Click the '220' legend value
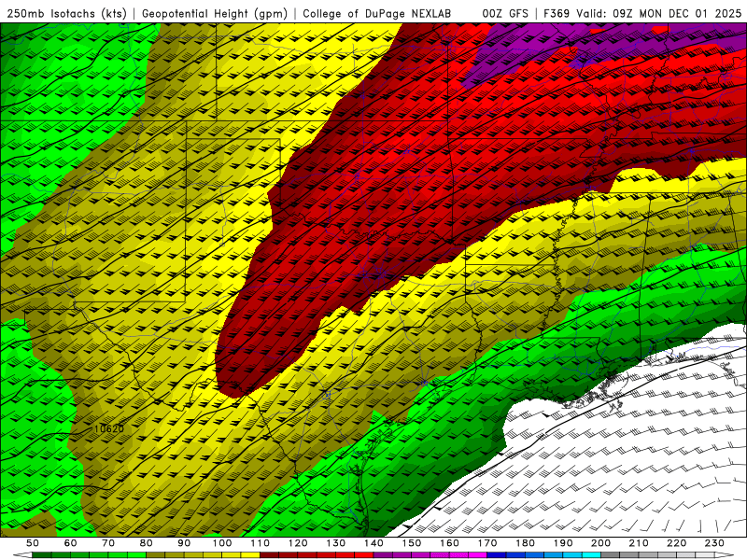 [677, 543]
